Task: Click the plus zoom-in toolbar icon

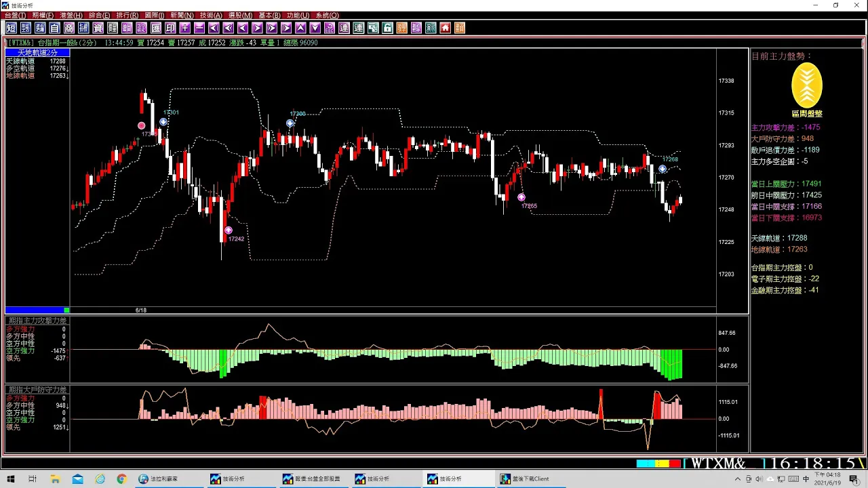Action: pyautogui.click(x=184, y=28)
